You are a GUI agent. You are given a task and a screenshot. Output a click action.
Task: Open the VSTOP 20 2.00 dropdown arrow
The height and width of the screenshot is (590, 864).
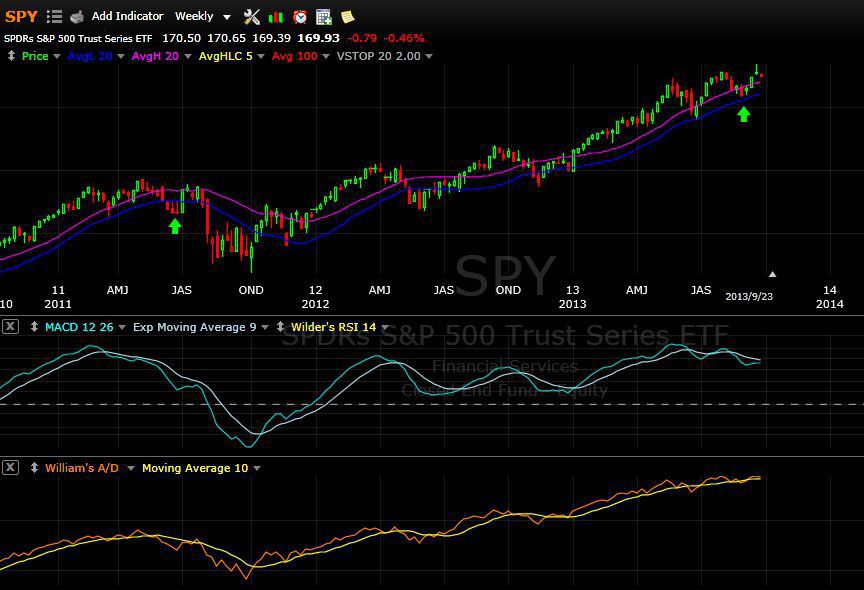[429, 56]
